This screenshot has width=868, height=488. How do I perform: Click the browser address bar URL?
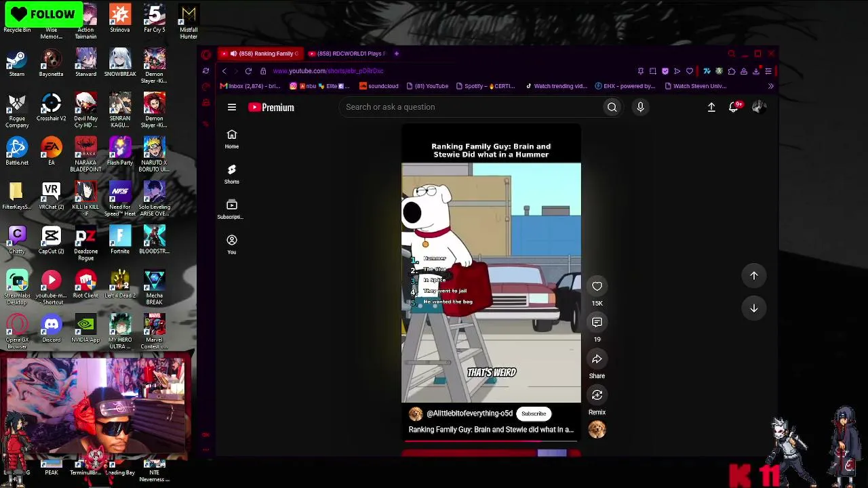pos(328,71)
